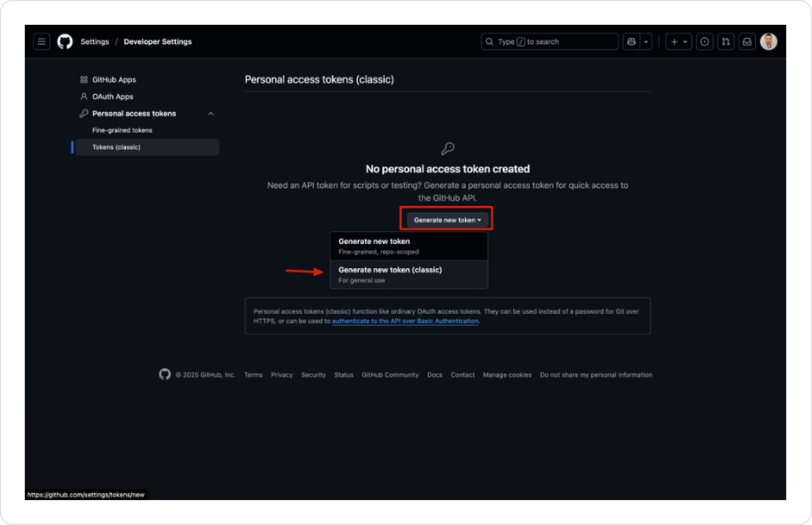The height and width of the screenshot is (525, 812).
Task: Open the inbox notifications icon
Action: (x=747, y=41)
